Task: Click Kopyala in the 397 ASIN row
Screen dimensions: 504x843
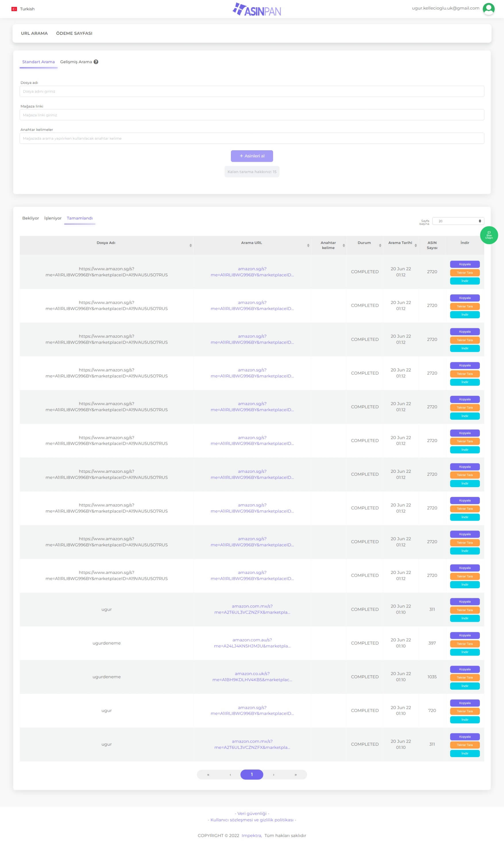Action: click(x=465, y=635)
